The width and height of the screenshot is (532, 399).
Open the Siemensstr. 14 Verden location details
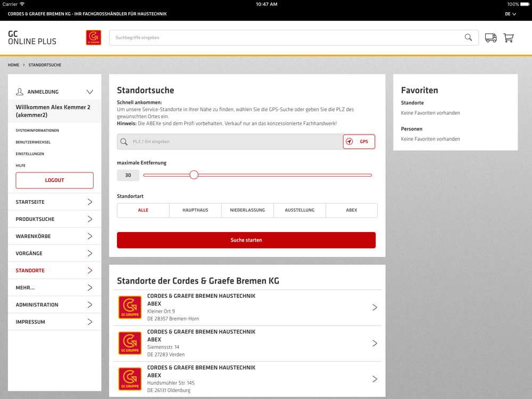pyautogui.click(x=247, y=343)
